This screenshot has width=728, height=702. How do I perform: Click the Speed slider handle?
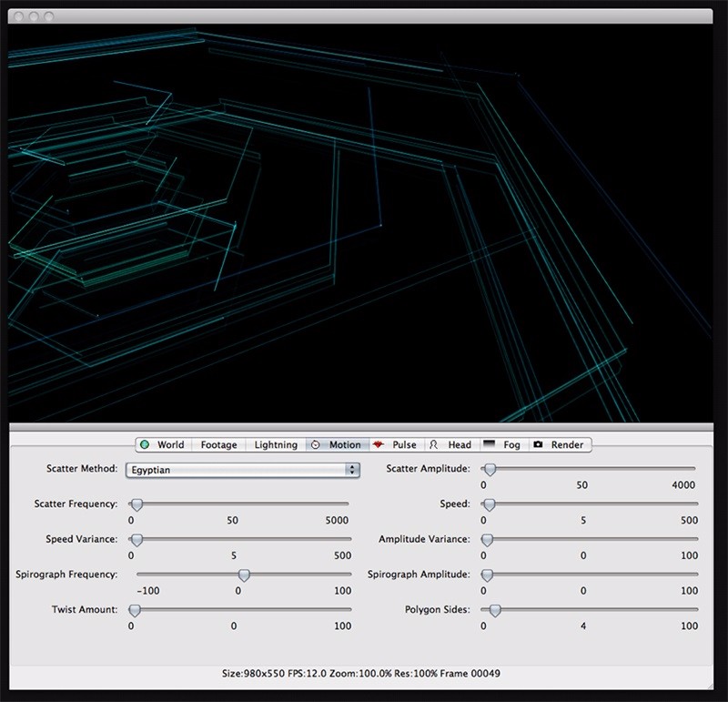[x=489, y=504]
